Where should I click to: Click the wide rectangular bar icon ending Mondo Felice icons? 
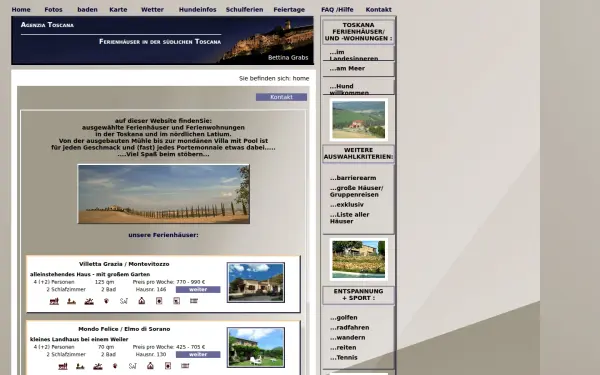click(185, 365)
